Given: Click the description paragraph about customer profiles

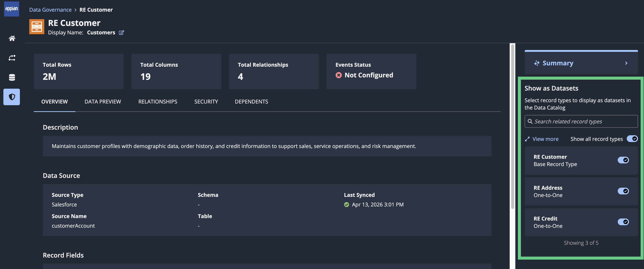Looking at the screenshot, I should click(234, 146).
